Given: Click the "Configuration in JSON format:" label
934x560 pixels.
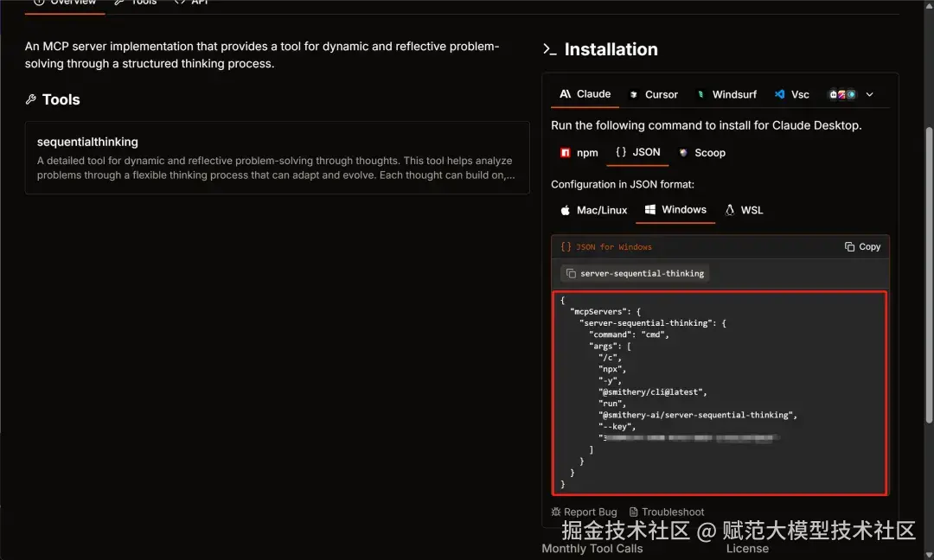Looking at the screenshot, I should (623, 184).
